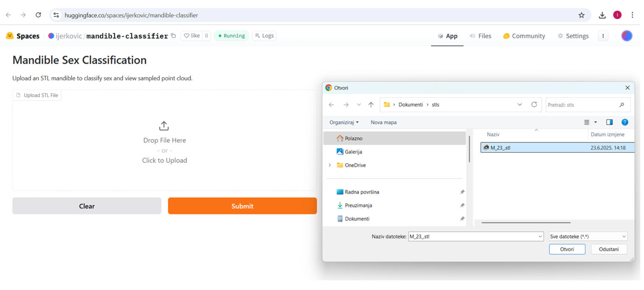
Task: Select the M_23_stl file in list
Action: [500, 148]
